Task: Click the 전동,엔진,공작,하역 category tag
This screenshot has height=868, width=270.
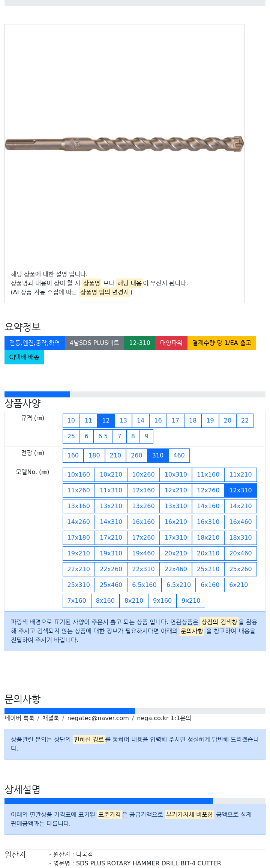Action: (34, 343)
